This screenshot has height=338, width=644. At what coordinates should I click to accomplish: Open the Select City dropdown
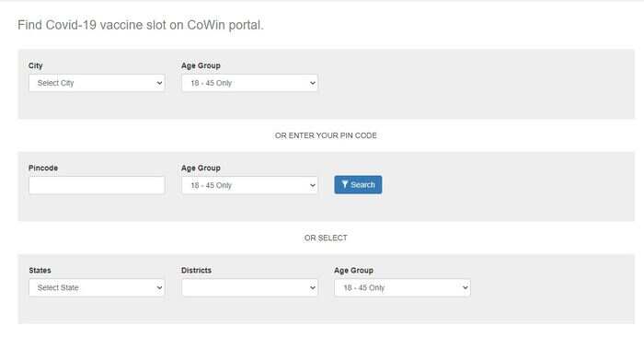(97, 83)
